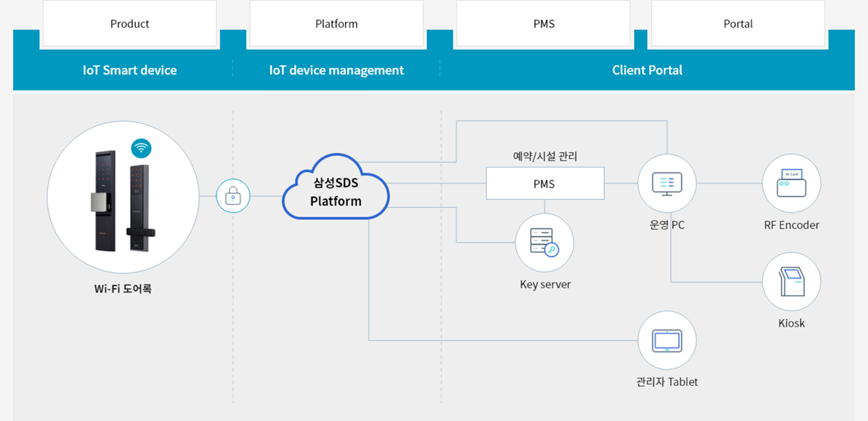
Task: Select the Product tab
Action: click(130, 24)
